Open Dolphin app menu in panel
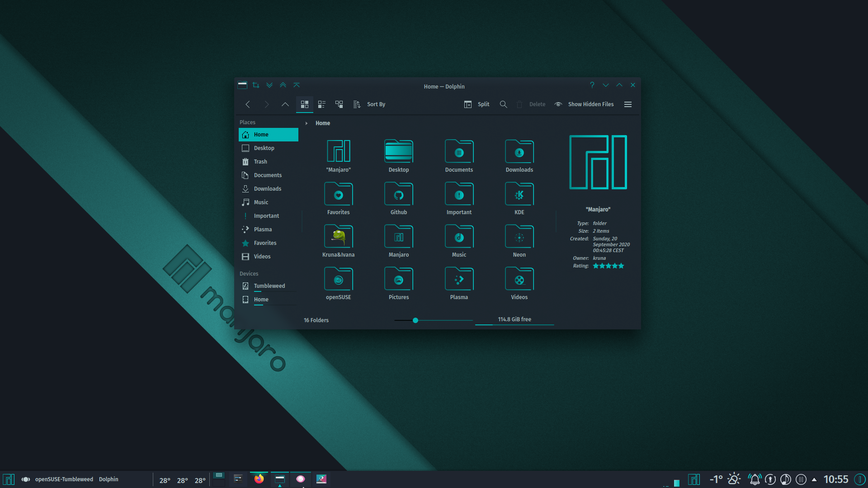Viewport: 868px width, 488px height. point(108,479)
